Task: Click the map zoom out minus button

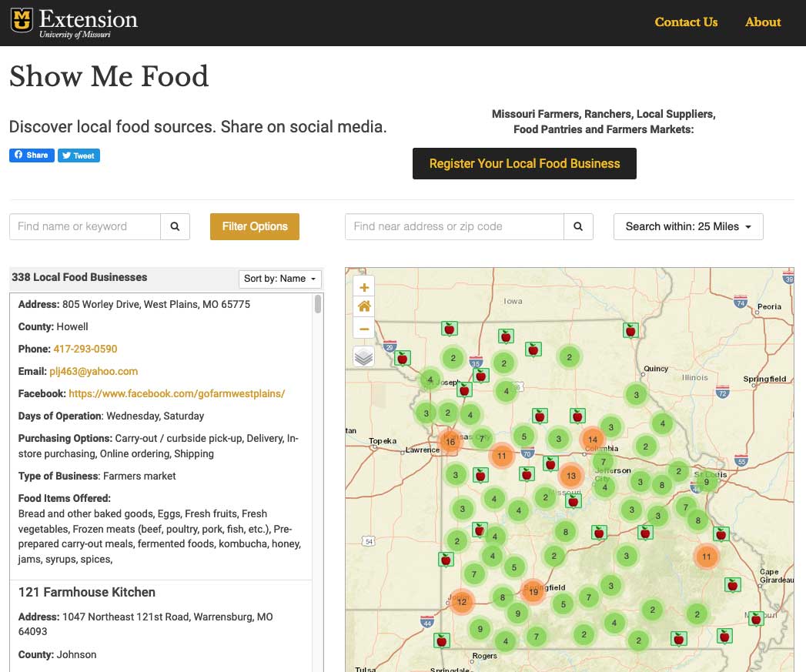Action: [x=364, y=329]
